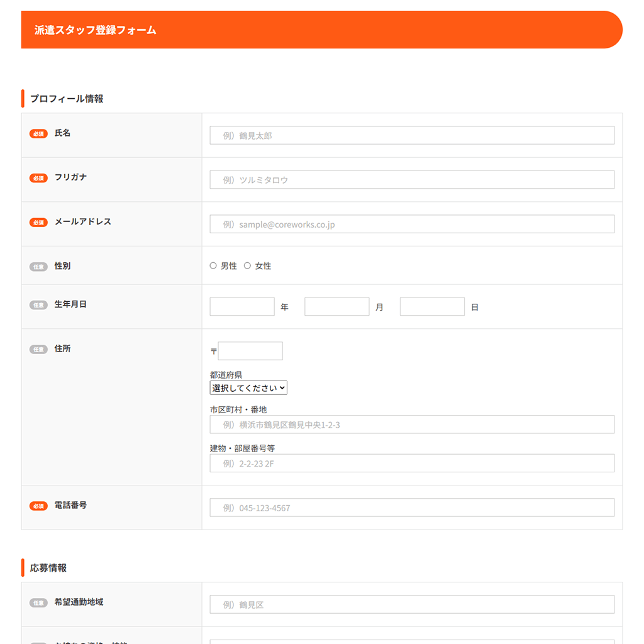This screenshot has height=644, width=644.
Task: Click the 建物・部屋番号等 label text
Action: coord(242,448)
